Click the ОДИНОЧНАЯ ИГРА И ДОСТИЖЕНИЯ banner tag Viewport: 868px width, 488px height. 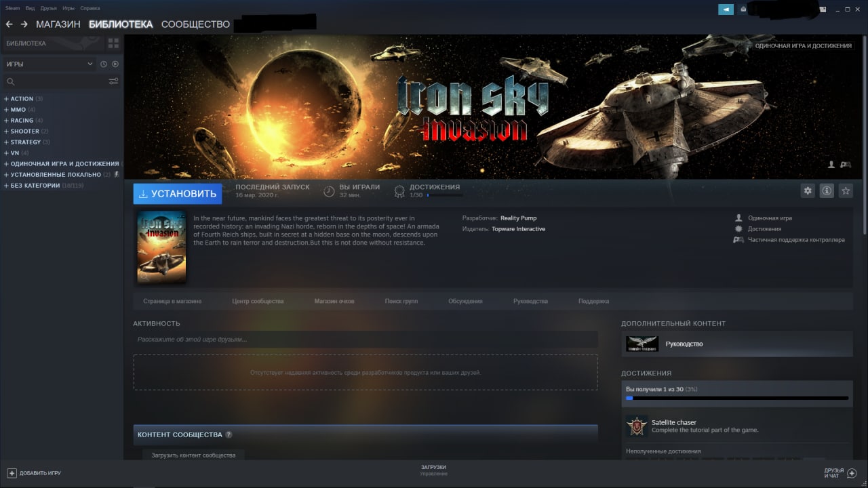coord(804,46)
